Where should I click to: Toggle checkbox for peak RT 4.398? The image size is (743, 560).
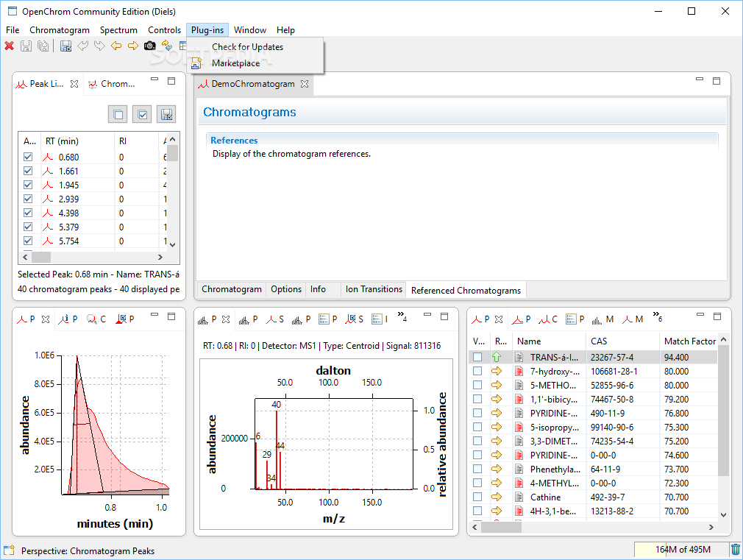pyautogui.click(x=28, y=213)
